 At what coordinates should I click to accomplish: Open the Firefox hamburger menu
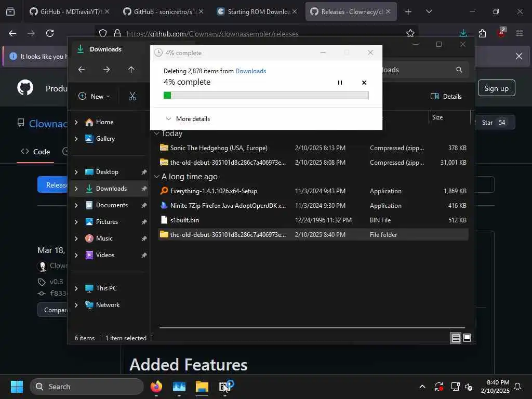click(x=519, y=33)
